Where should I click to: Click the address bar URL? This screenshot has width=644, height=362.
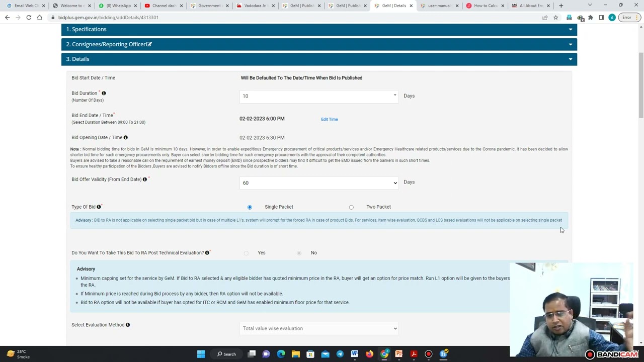coord(108,18)
